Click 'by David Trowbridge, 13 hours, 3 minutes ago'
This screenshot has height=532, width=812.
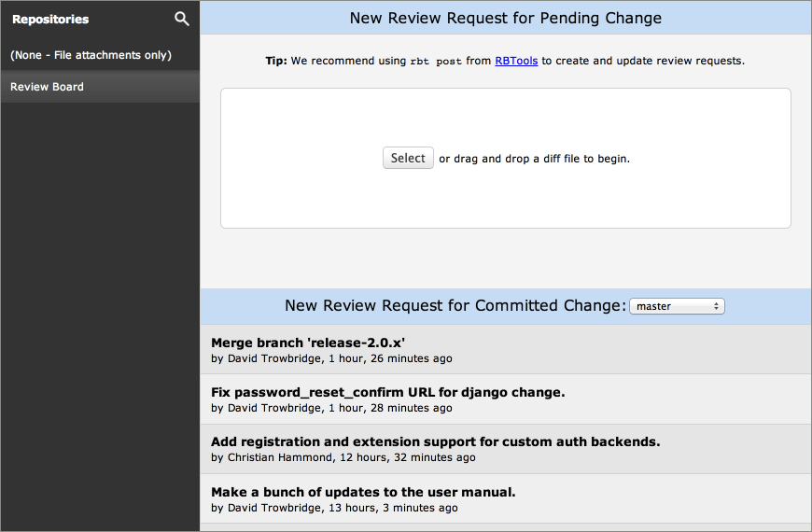click(334, 508)
